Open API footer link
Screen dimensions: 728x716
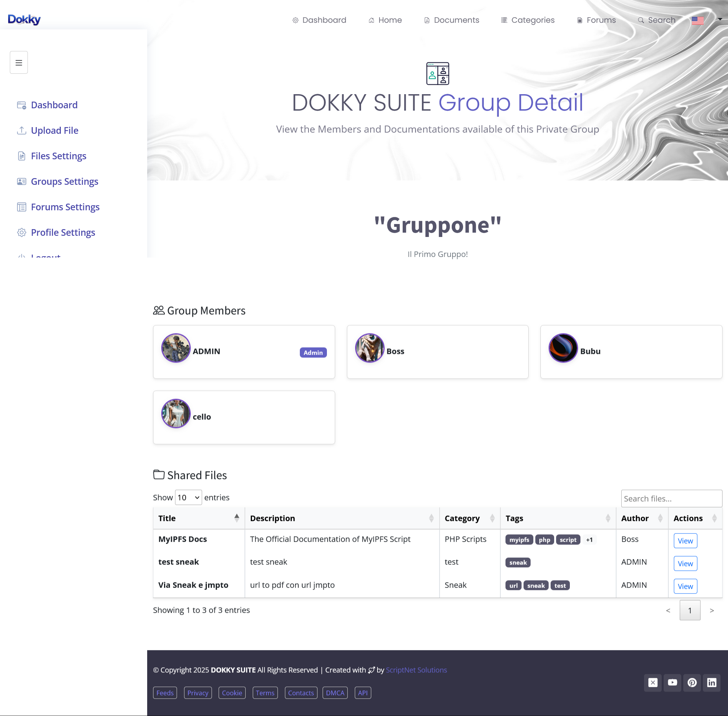(x=363, y=693)
